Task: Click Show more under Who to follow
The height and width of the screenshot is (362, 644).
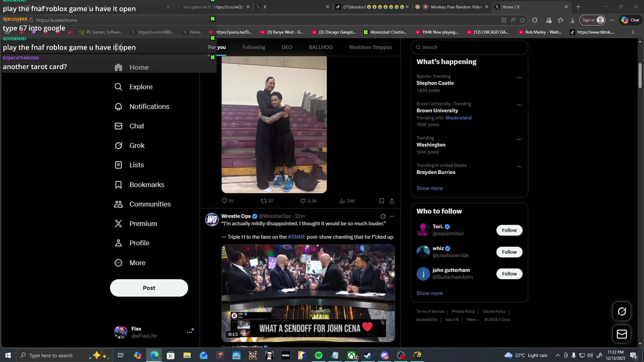Action: (x=430, y=293)
